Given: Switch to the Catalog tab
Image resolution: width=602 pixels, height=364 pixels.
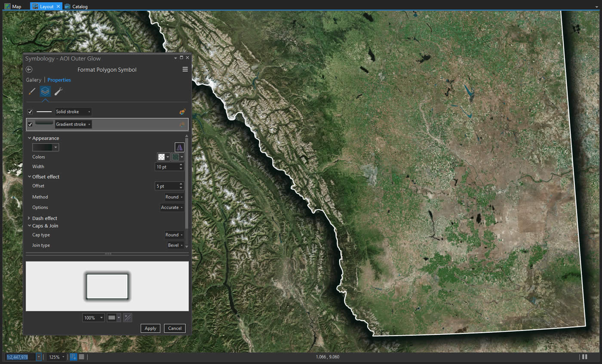Looking at the screenshot, I should [76, 6].
